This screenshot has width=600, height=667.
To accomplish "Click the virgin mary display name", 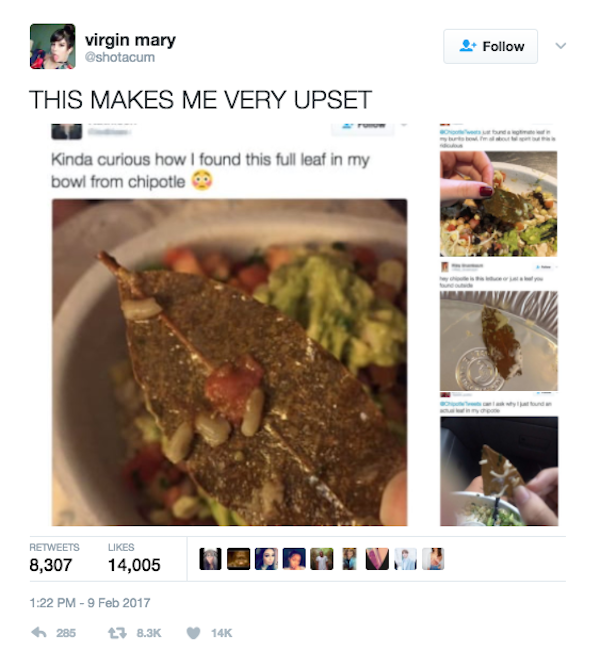I will point(130,40).
